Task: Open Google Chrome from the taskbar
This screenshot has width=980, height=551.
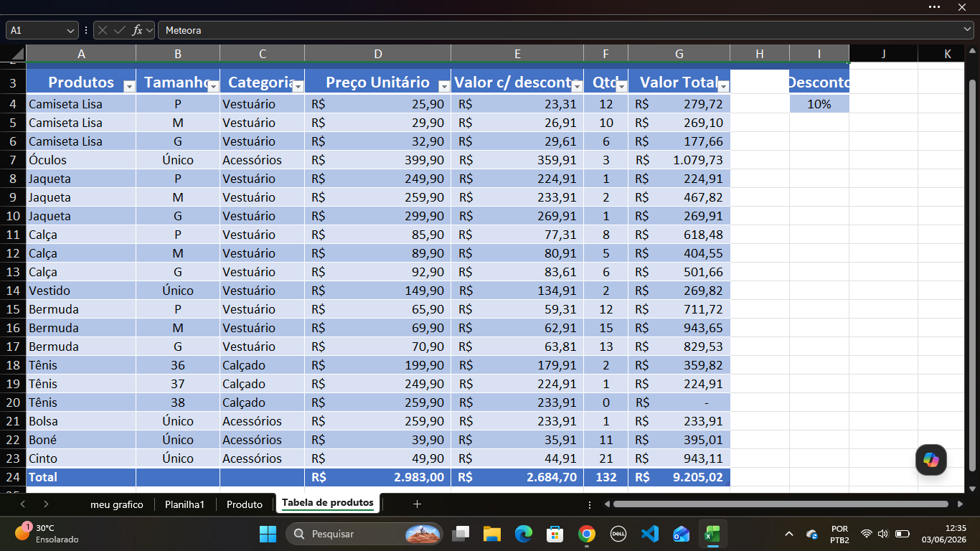Action: pos(586,534)
